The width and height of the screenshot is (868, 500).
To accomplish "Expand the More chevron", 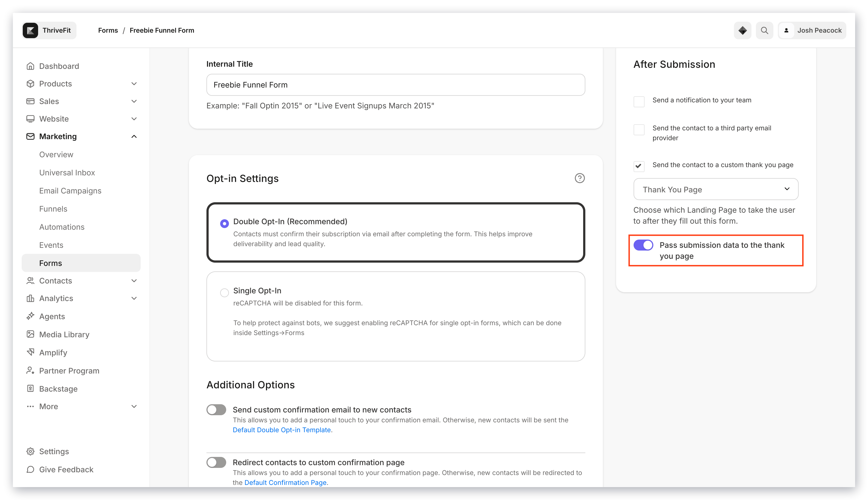I will [134, 406].
